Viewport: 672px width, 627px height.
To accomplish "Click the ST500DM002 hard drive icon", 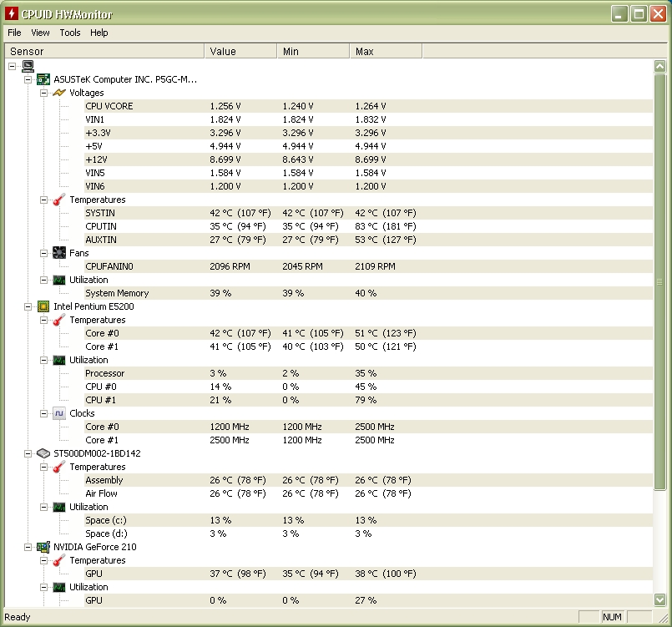I will pyautogui.click(x=43, y=453).
